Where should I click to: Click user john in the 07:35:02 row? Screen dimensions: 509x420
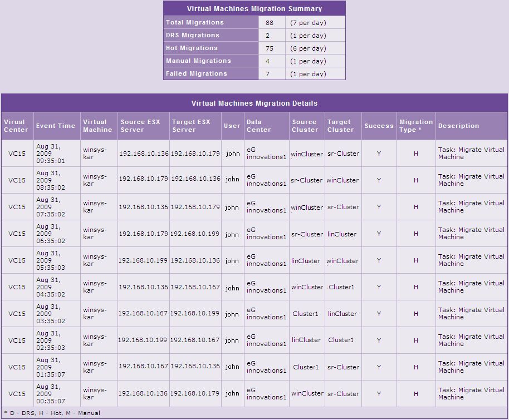click(x=232, y=207)
